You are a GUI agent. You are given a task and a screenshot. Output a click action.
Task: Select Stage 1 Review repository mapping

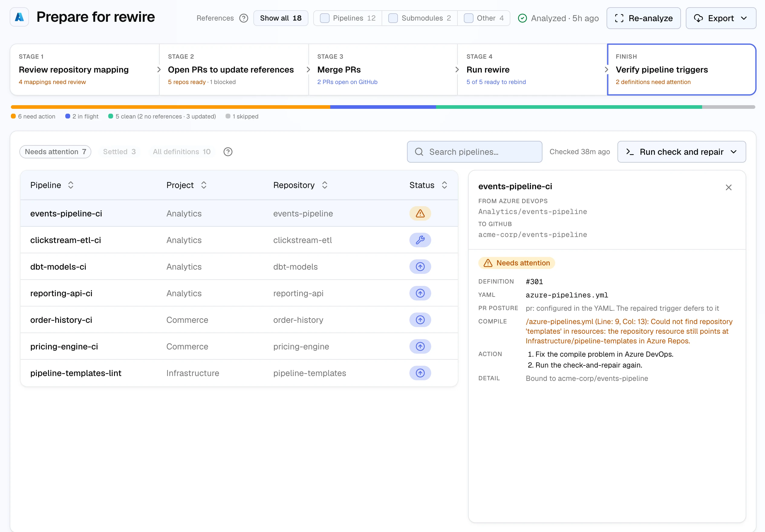coord(85,70)
